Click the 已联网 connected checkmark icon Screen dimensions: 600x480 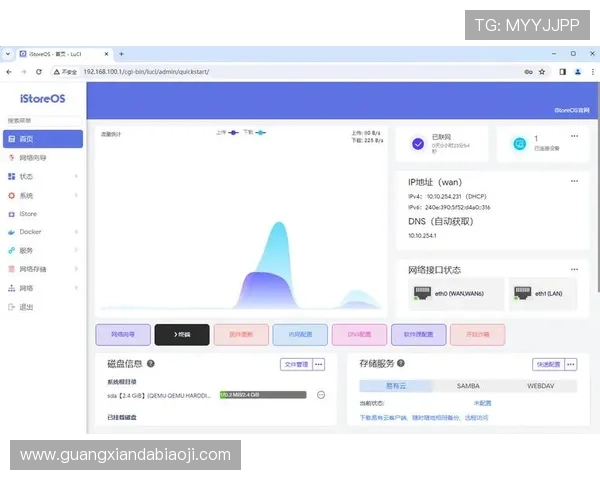418,144
